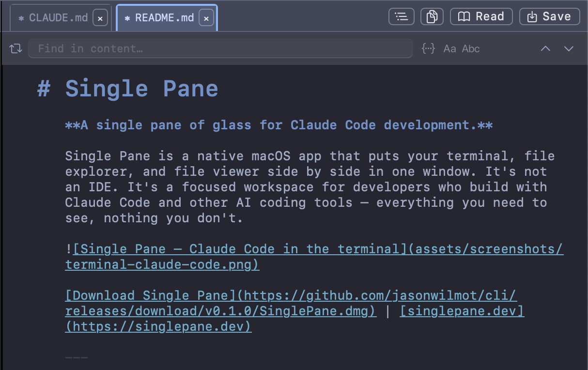
Task: Jump to previous search match
Action: tap(545, 48)
